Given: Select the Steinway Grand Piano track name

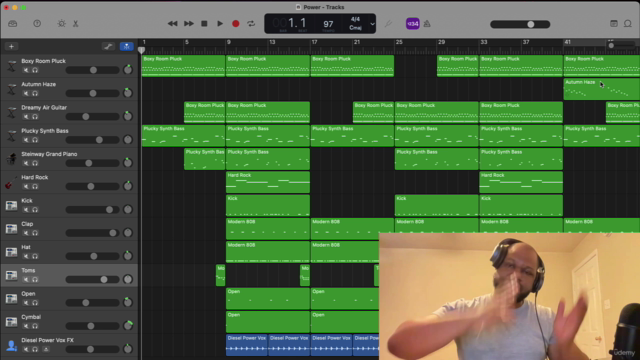Looking at the screenshot, I should pyautogui.click(x=49, y=154).
